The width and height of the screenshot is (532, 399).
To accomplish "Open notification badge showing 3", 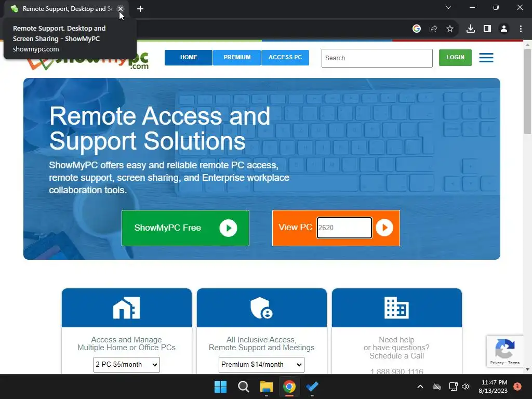I will [517, 386].
